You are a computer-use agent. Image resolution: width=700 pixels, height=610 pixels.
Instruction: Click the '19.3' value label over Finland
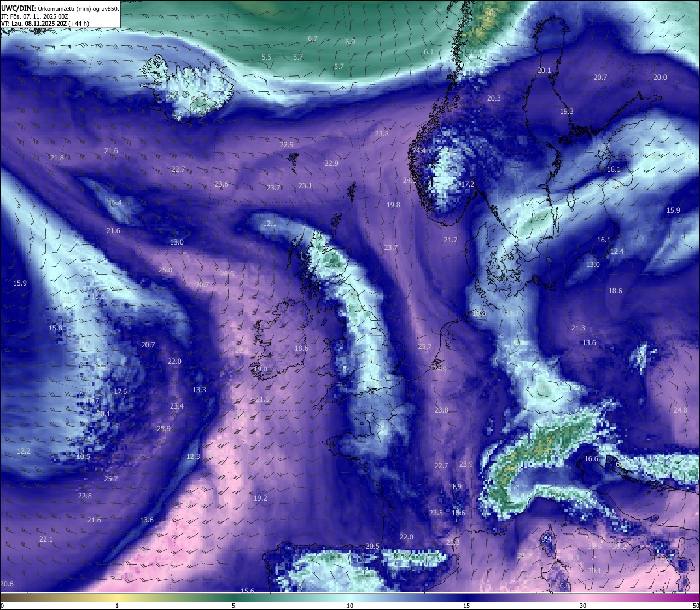click(567, 112)
